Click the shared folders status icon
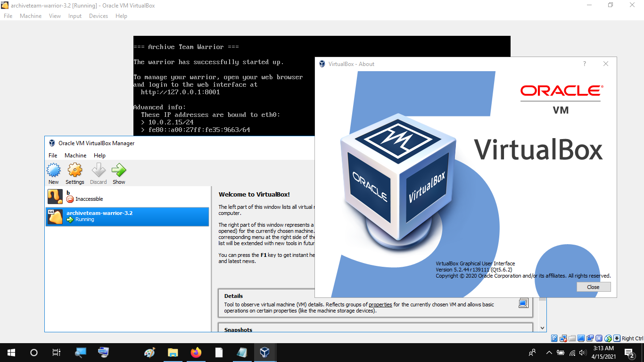Image resolution: width=644 pixels, height=362 pixels. point(572,338)
